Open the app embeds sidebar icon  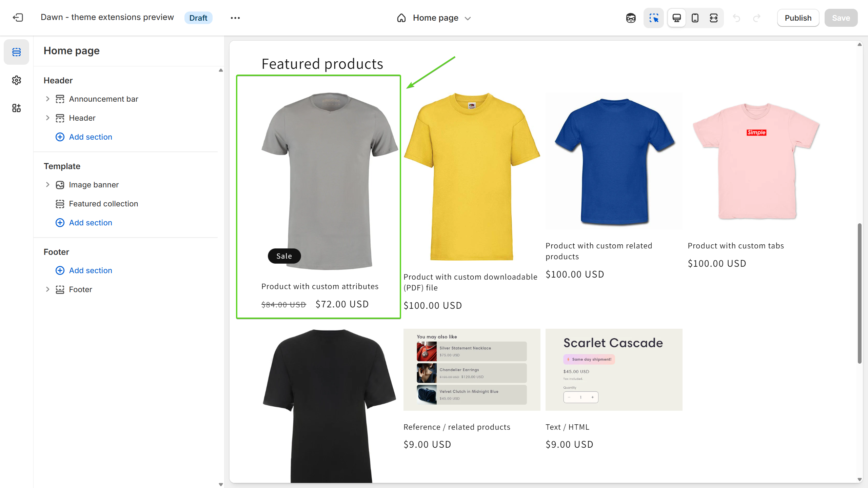pyautogui.click(x=16, y=108)
